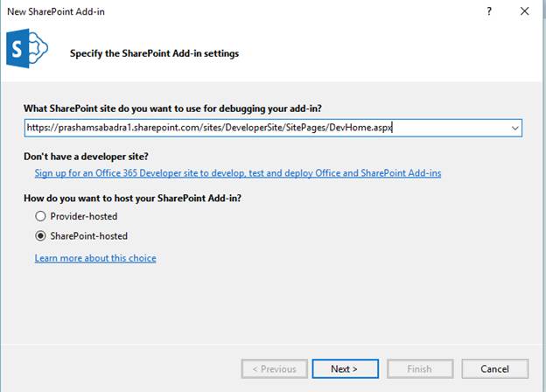Image resolution: width=546 pixels, height=392 pixels.
Task: Click inside the SharePoint site URL field
Action: coord(262,128)
